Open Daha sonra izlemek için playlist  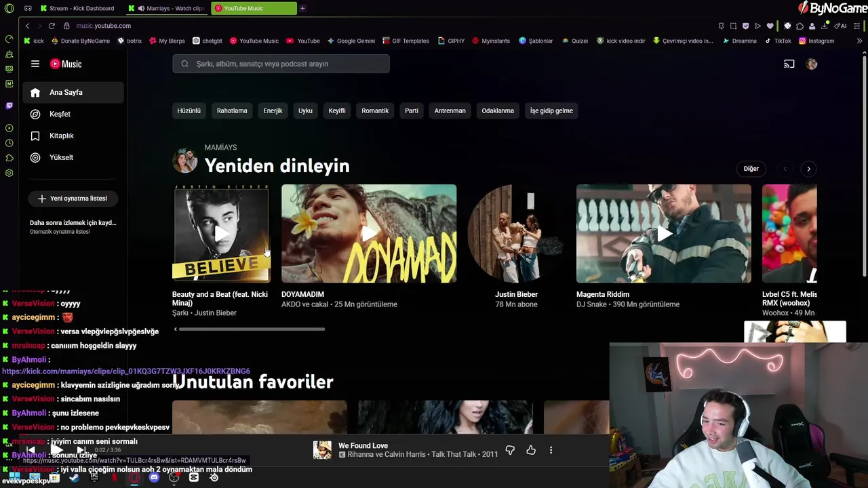[x=73, y=226]
